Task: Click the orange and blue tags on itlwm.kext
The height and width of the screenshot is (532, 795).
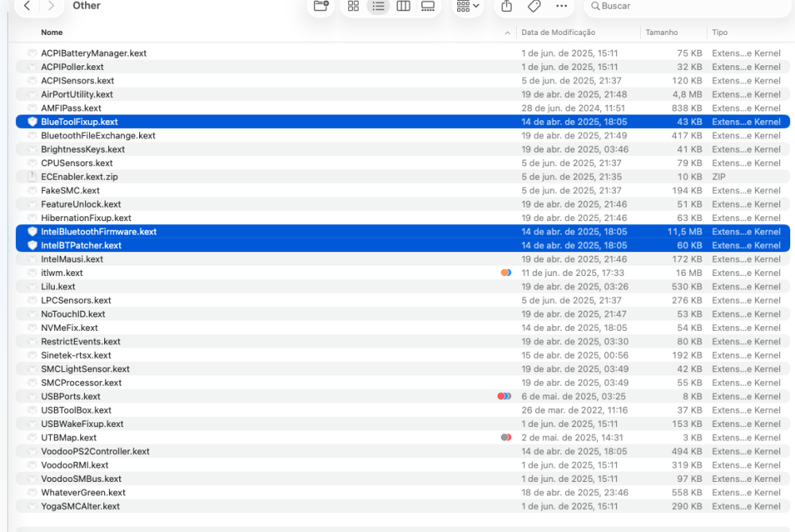Action: click(x=506, y=273)
